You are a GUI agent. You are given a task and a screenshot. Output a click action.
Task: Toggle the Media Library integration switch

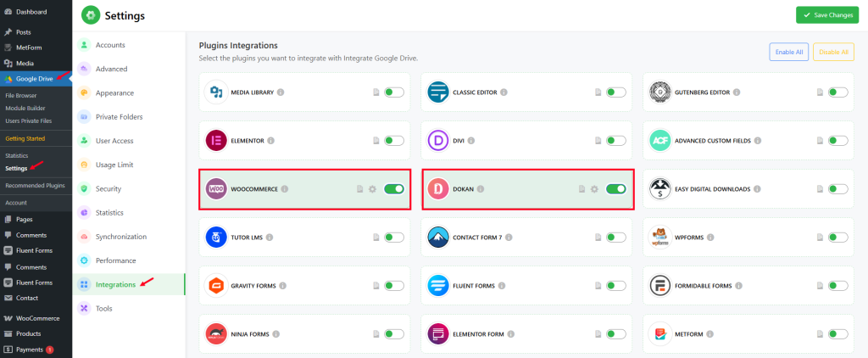point(394,92)
